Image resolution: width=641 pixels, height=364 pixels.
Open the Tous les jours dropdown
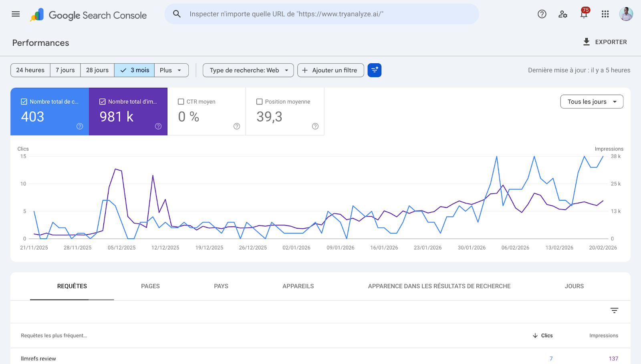tap(592, 101)
